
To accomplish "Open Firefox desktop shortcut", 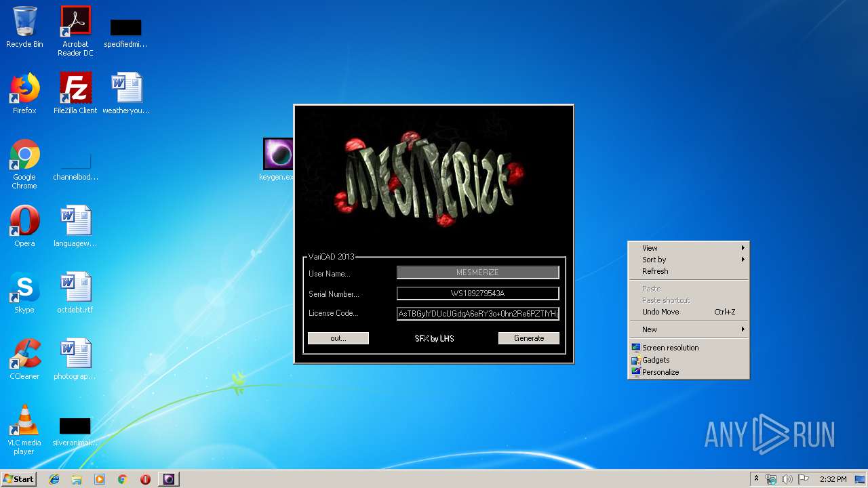I will pyautogui.click(x=24, y=94).
